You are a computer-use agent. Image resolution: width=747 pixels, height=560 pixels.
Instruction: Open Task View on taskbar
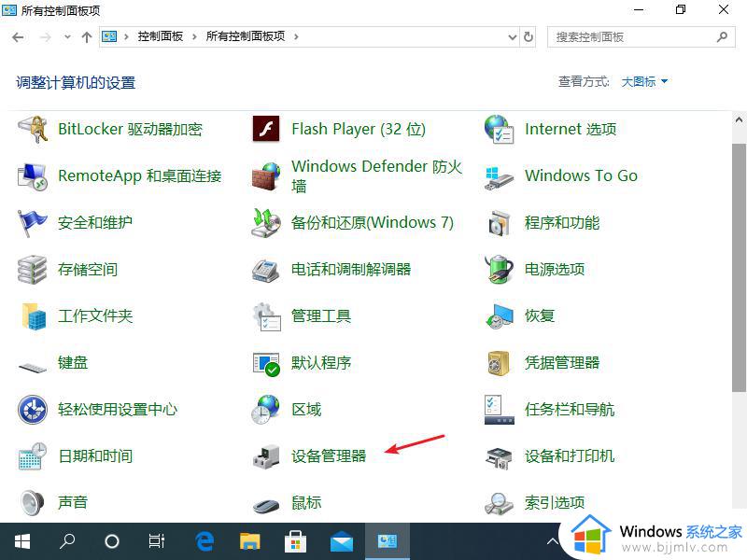click(x=157, y=541)
